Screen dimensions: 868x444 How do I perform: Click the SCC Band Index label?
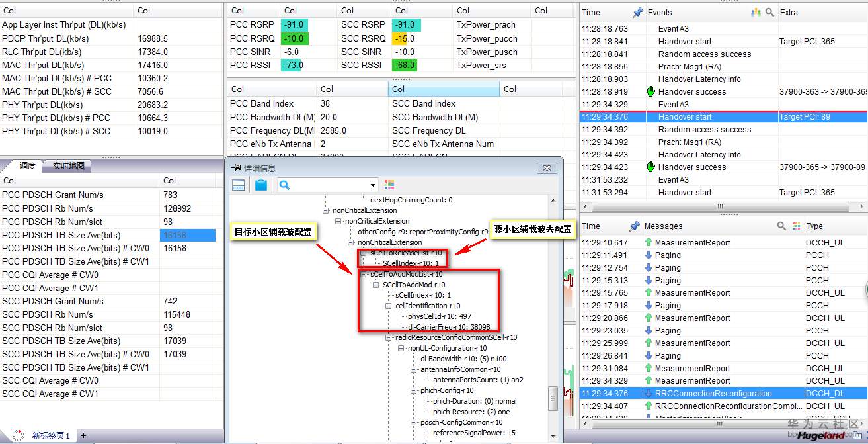[424, 103]
